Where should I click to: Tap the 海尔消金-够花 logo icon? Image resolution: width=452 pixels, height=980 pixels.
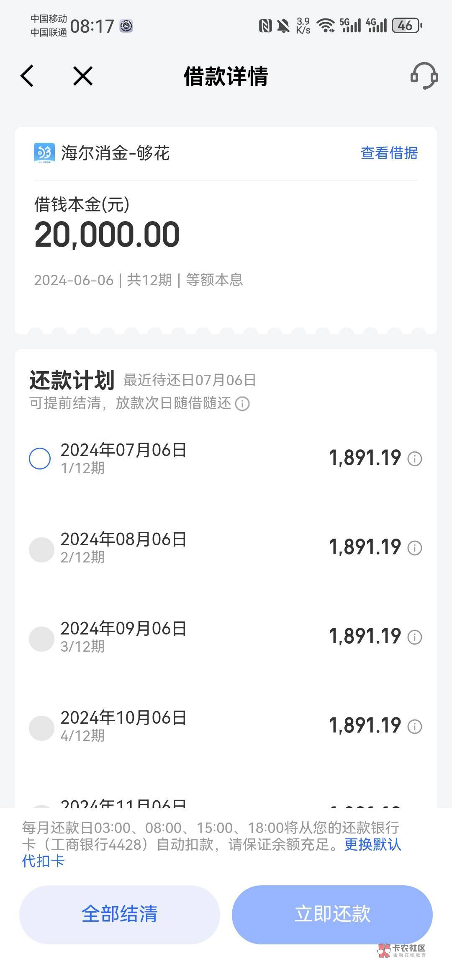pos(44,153)
